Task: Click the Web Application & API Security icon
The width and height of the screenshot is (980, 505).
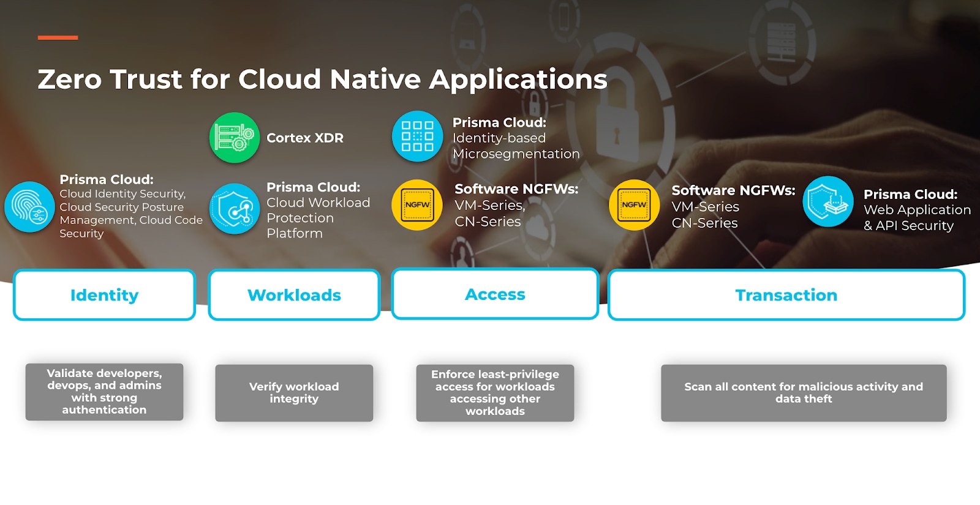Action: click(828, 201)
